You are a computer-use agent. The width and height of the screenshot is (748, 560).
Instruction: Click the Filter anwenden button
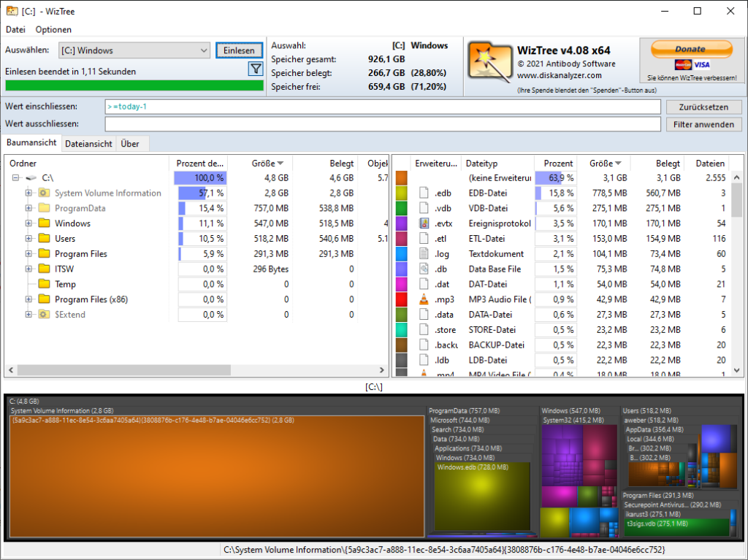tap(703, 124)
